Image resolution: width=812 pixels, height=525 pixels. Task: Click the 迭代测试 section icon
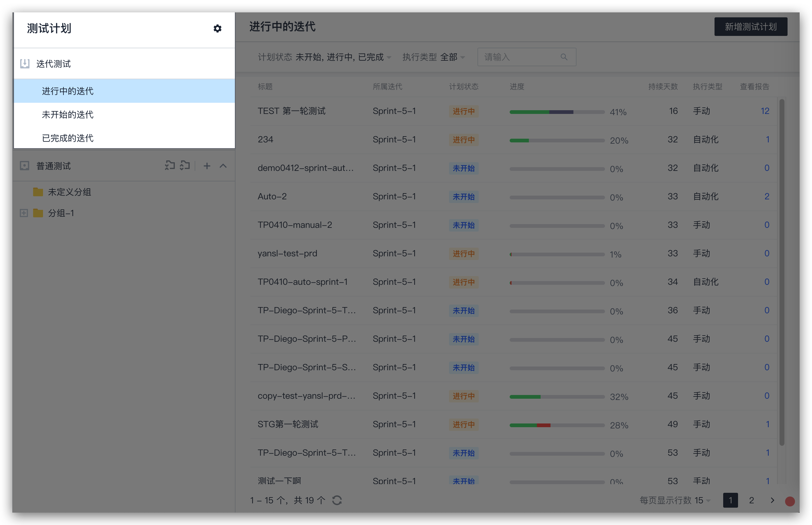[x=24, y=64]
